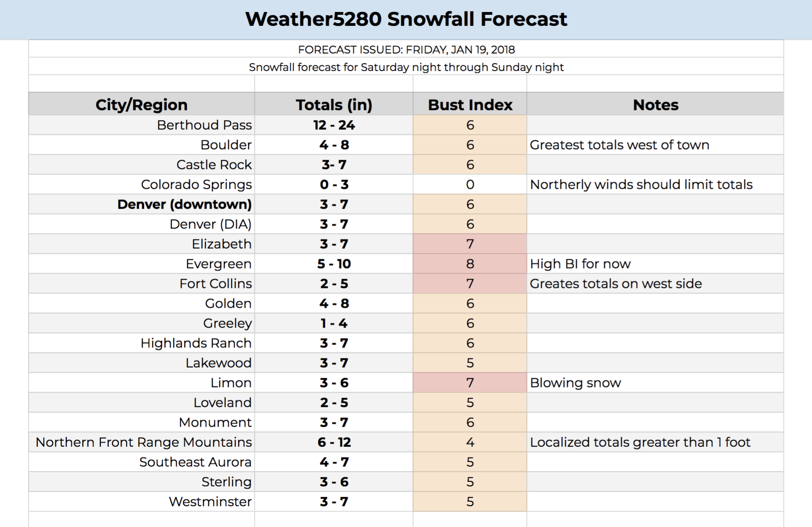Select the City/Region column header
Image resolution: width=812 pixels, height=527 pixels.
[x=141, y=104]
